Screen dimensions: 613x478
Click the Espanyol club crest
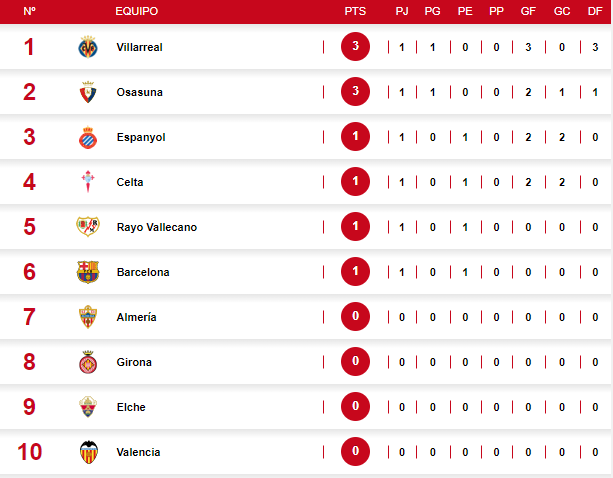(x=89, y=137)
